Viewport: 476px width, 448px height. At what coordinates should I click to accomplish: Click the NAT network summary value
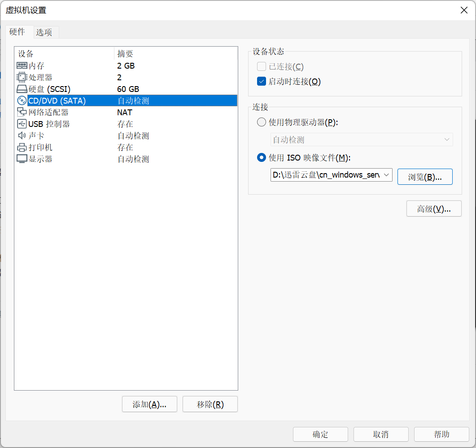tap(124, 112)
